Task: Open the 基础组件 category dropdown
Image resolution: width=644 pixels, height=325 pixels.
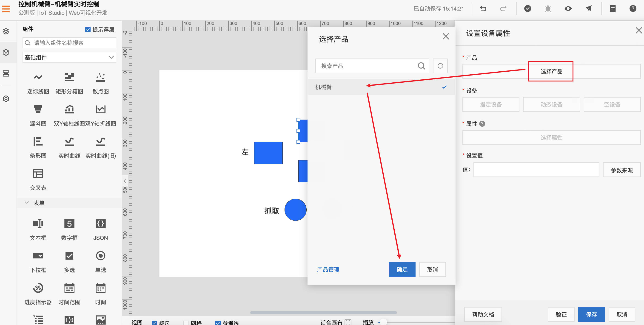Action: point(69,57)
